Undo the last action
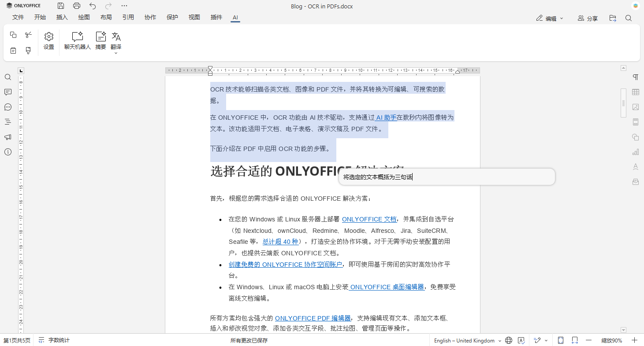This screenshot has height=346, width=644. coord(93,6)
